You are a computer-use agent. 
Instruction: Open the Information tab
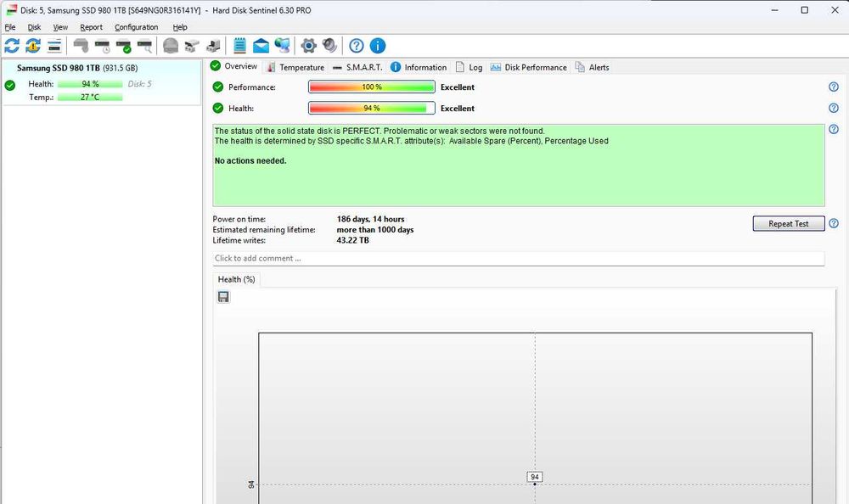click(419, 67)
